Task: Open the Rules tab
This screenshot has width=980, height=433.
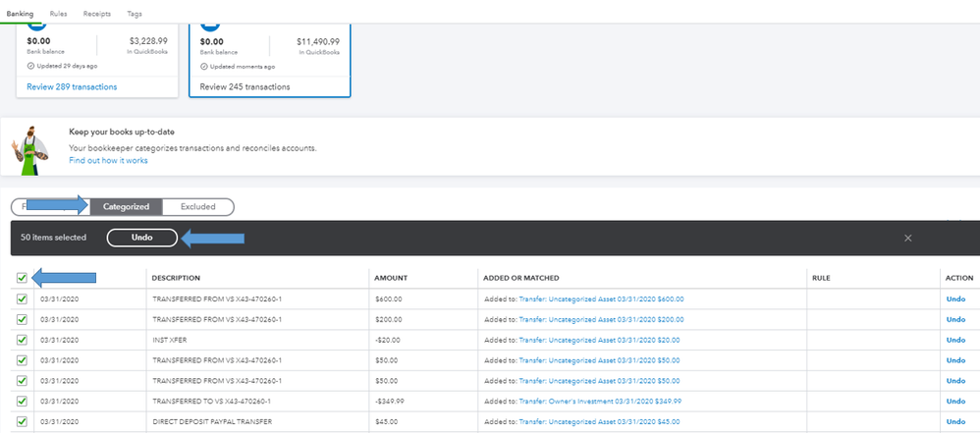Action: click(58, 13)
